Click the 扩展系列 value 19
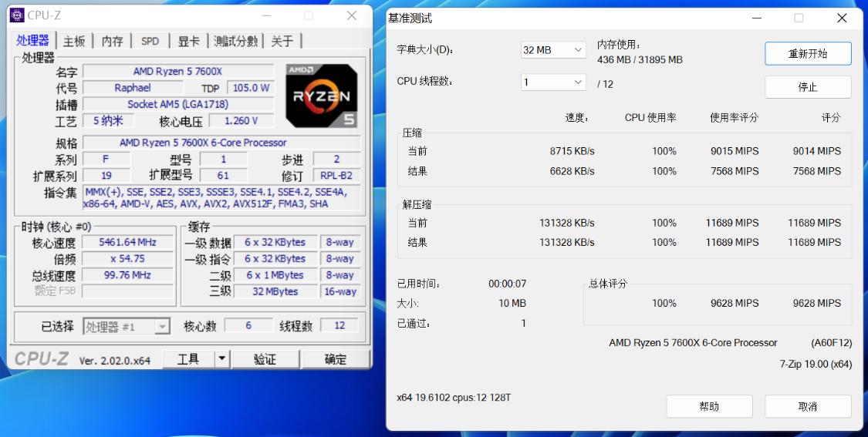This screenshot has height=437, width=868. pos(106,176)
